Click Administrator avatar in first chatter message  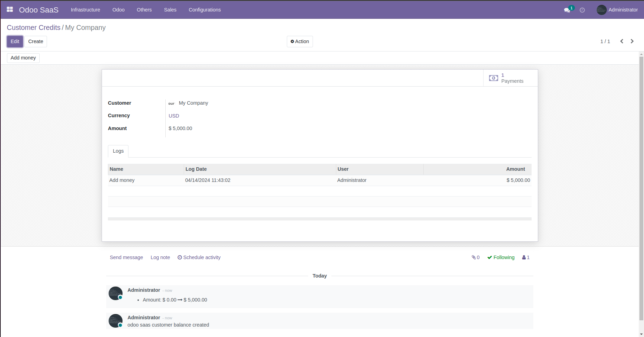pos(116,293)
